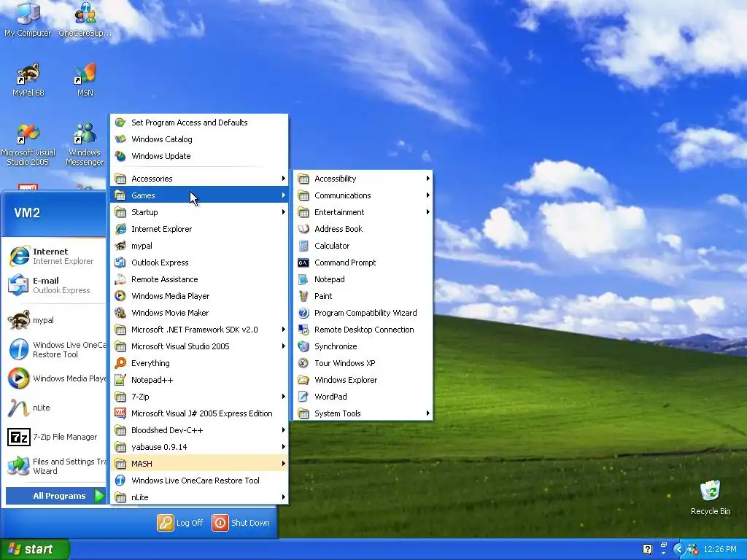
Task: Click the start button on taskbar
Action: click(x=34, y=549)
